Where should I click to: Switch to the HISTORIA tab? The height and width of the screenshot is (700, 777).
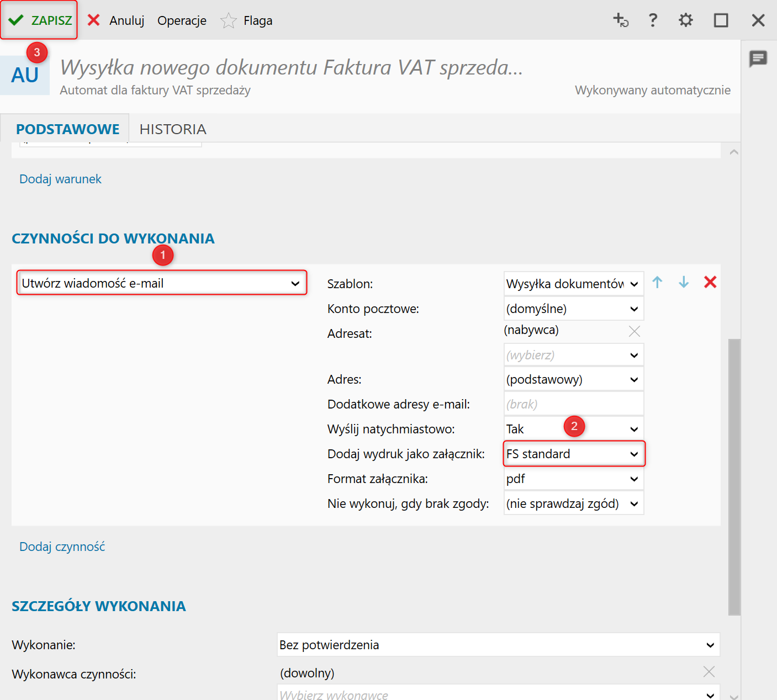tap(173, 129)
